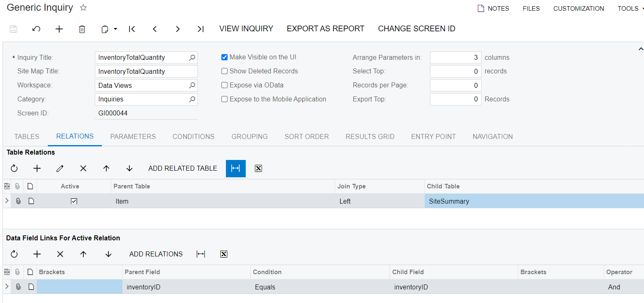Delete the current inquiry using trash icon
Viewport: 644px width, 303px height.
tap(82, 29)
